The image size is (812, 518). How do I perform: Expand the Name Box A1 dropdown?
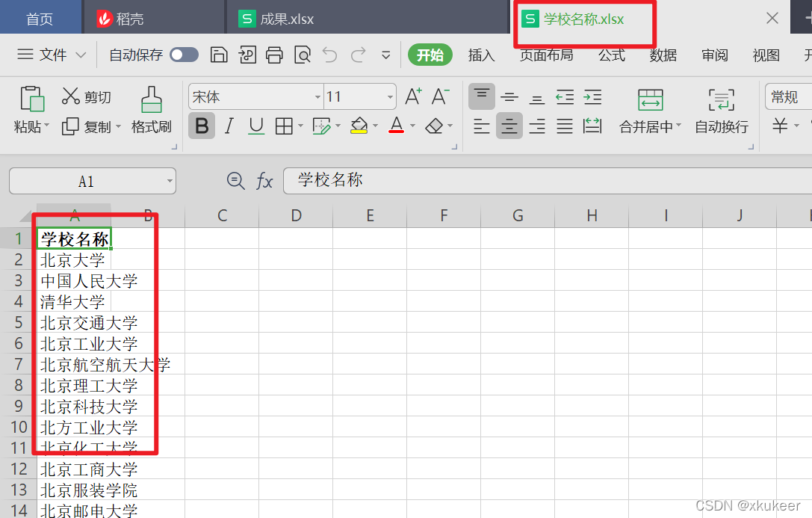(x=170, y=182)
